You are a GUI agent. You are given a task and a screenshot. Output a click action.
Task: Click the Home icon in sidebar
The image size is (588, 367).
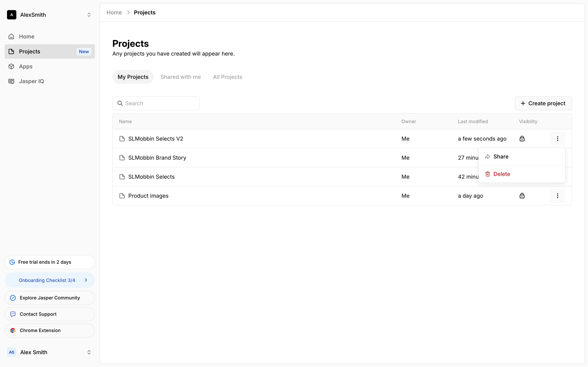[11, 37]
